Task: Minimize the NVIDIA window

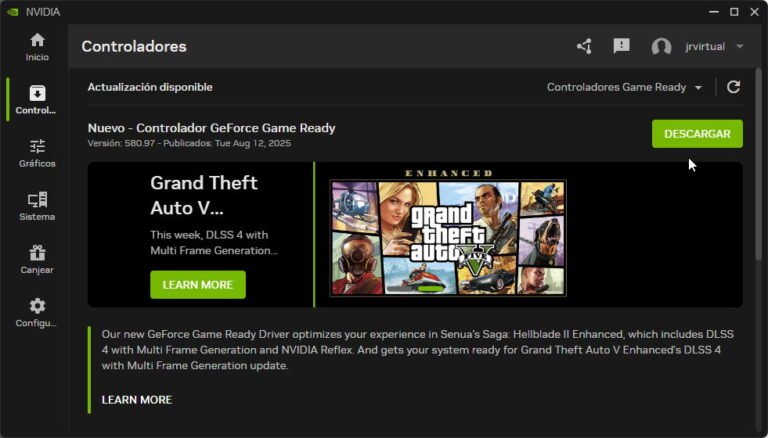Action: [714, 12]
